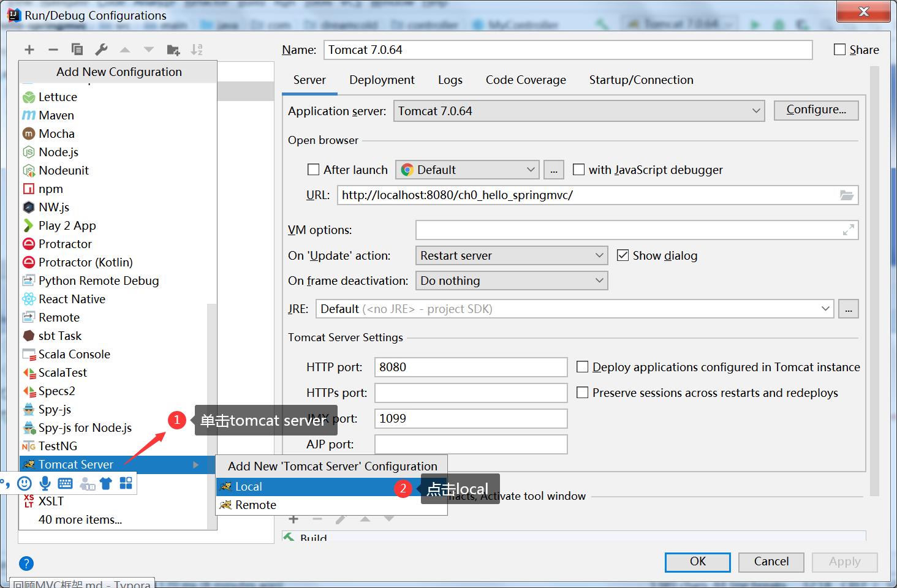This screenshot has width=897, height=588.
Task: Click the minus Remove Configuration icon
Action: click(53, 50)
